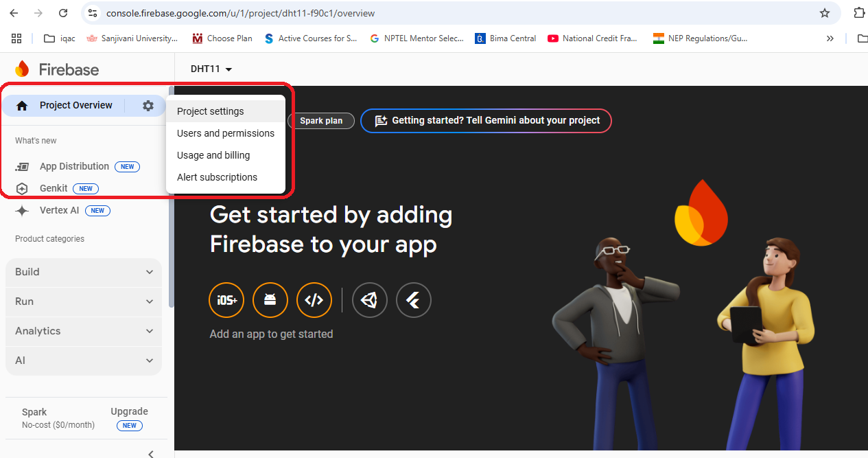
Task: Click the 'Spark' plan name in sidebar footer
Action: point(34,412)
